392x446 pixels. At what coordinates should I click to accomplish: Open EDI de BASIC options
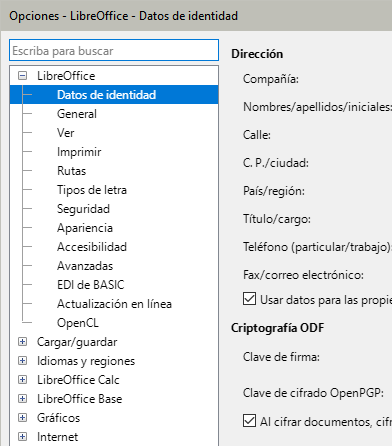[x=90, y=285]
